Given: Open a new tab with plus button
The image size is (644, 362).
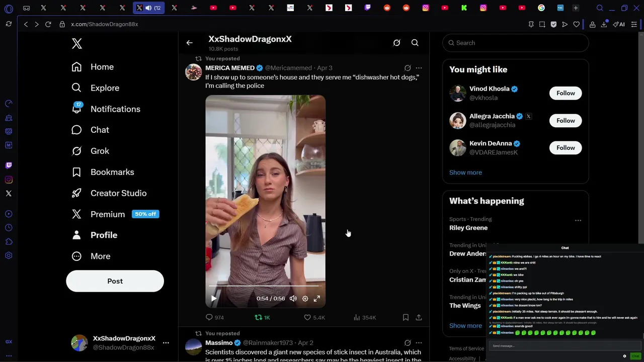Looking at the screenshot, I should click(576, 8).
